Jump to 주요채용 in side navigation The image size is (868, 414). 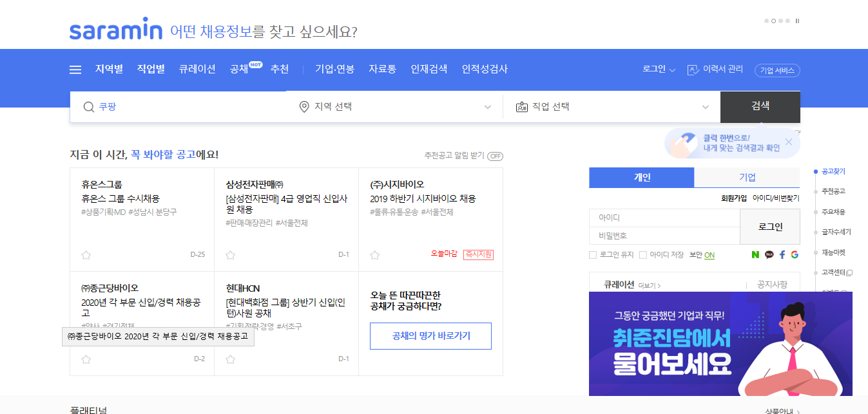pos(833,212)
